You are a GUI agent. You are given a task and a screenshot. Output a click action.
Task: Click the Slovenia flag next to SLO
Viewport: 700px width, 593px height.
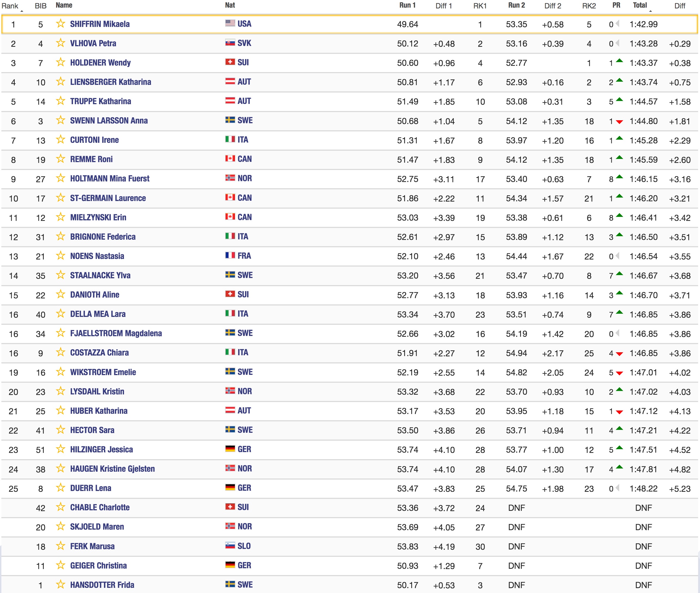[x=230, y=546]
